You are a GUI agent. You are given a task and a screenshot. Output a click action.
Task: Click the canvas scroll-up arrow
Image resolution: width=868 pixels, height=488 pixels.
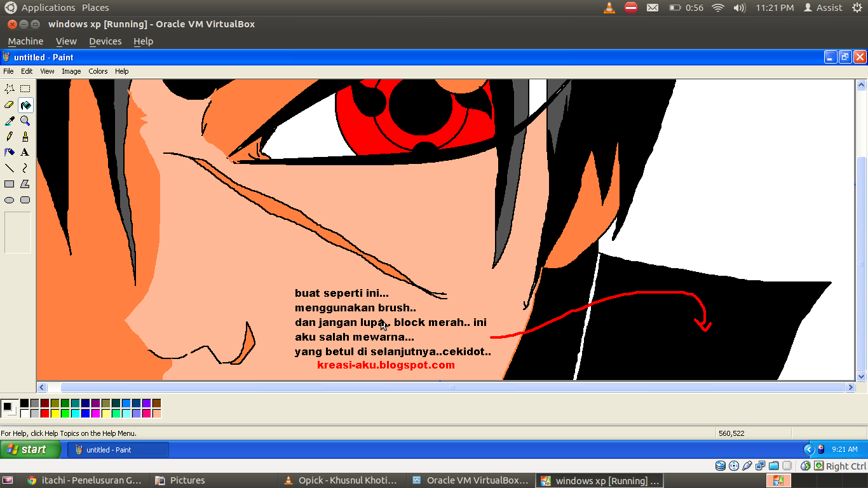coord(862,85)
